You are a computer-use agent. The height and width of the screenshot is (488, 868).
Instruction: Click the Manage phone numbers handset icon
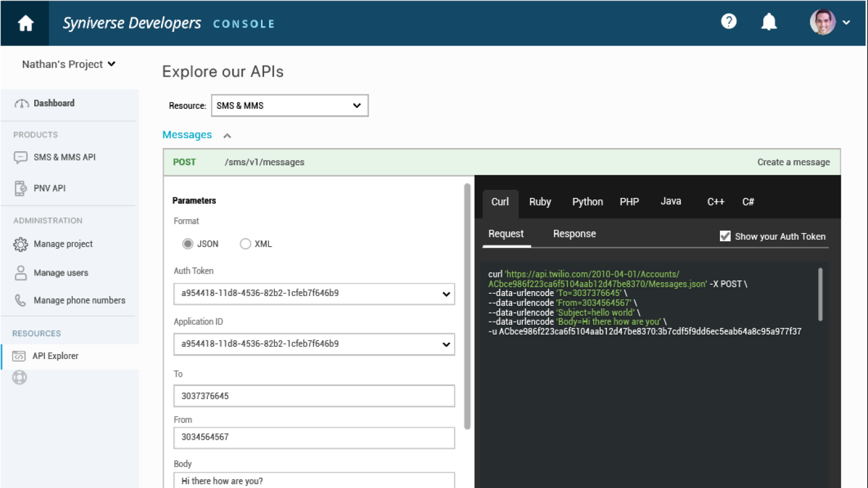click(20, 300)
